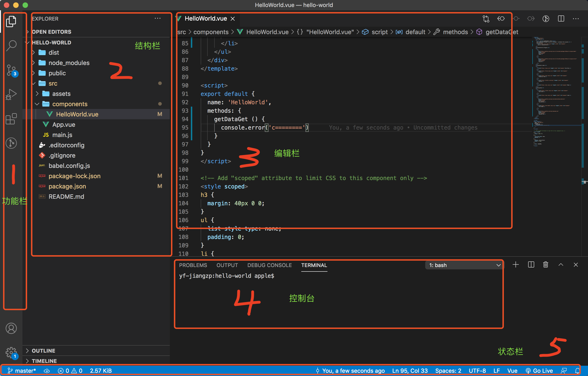Open babel.config.js file

pyautogui.click(x=69, y=166)
